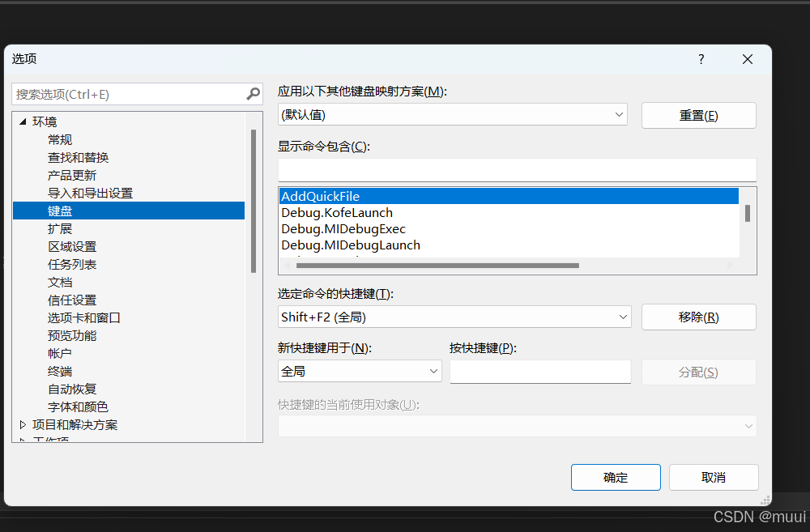Open 区域设置 settings page

pos(72,246)
